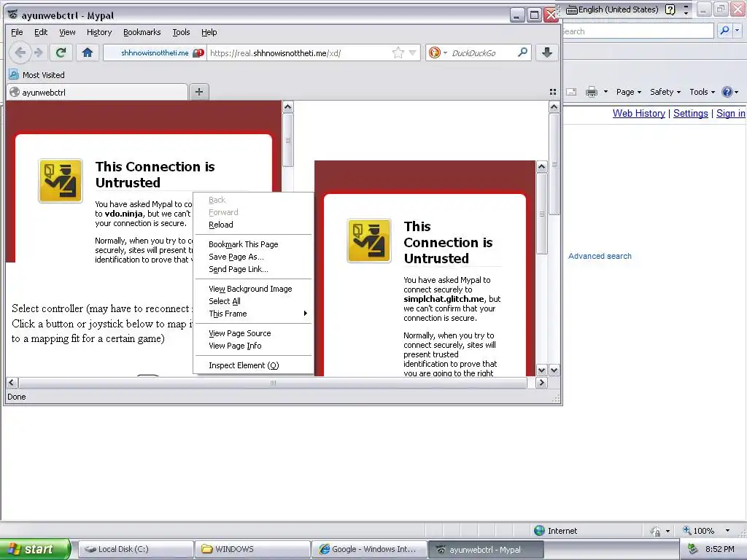This screenshot has height=560, width=747.
Task: Open the Internet Explorer Safety dropdown
Action: 665,92
